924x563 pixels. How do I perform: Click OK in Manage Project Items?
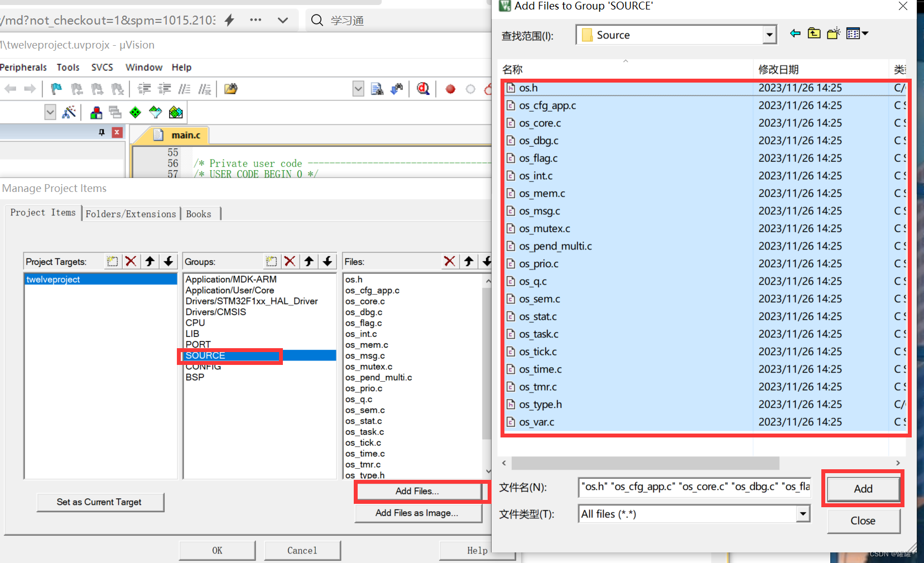point(217,551)
